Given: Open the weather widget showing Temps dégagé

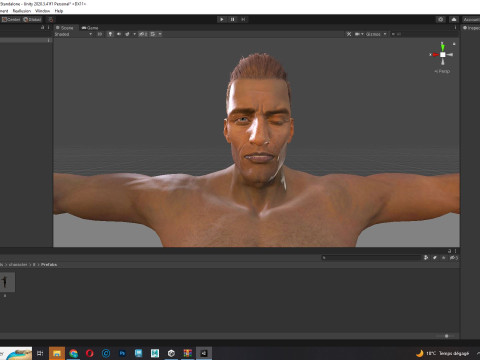Looking at the screenshot, I should pyautogui.click(x=443, y=353).
